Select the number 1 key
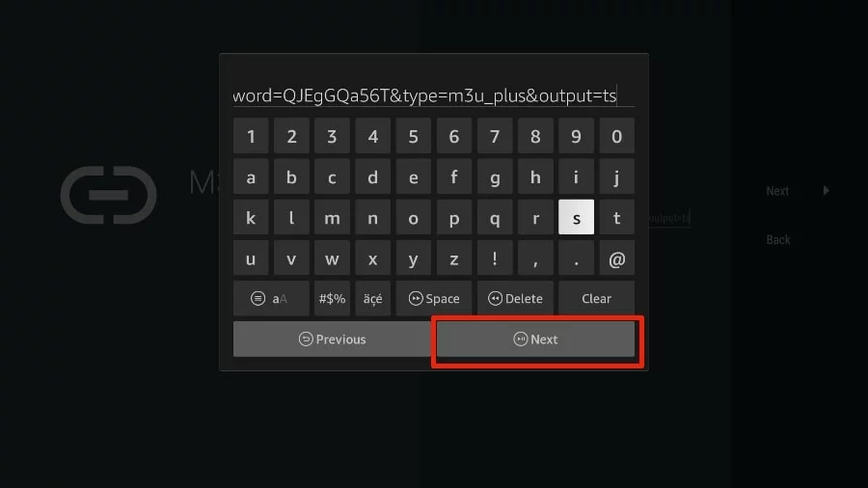Image resolution: width=868 pixels, height=488 pixels. [250, 136]
